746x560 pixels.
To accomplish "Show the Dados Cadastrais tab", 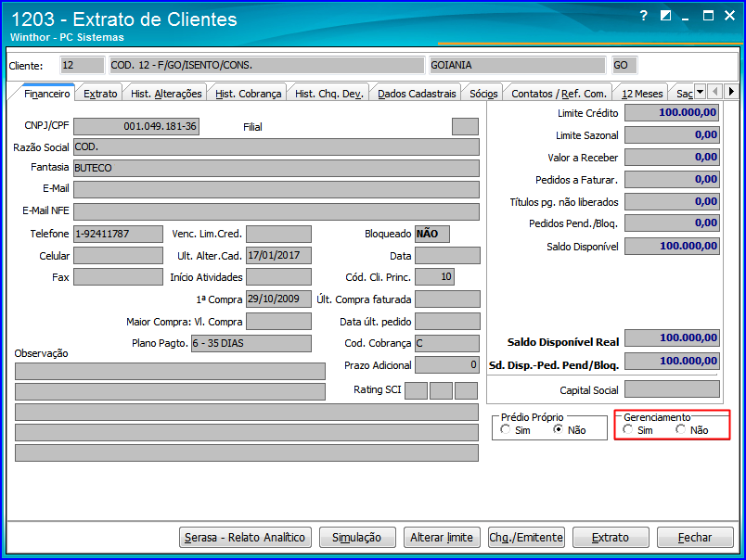I will tap(417, 94).
